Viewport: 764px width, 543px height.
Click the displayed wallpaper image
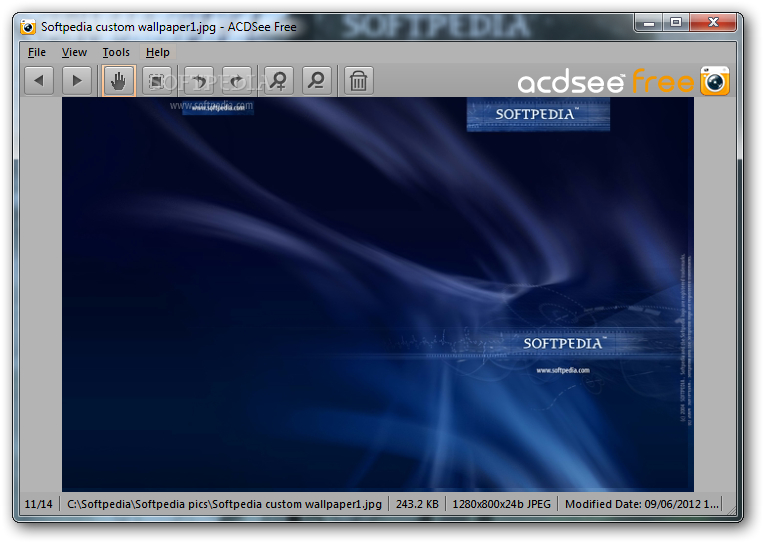378,294
